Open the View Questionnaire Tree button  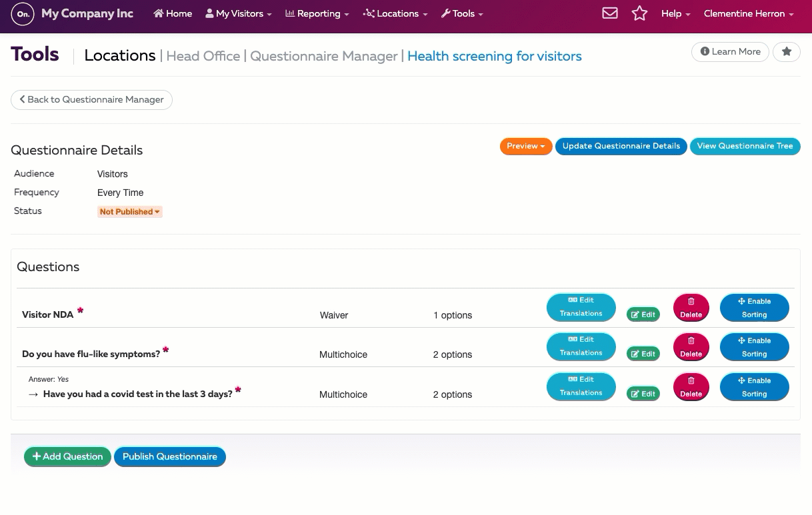pos(745,147)
